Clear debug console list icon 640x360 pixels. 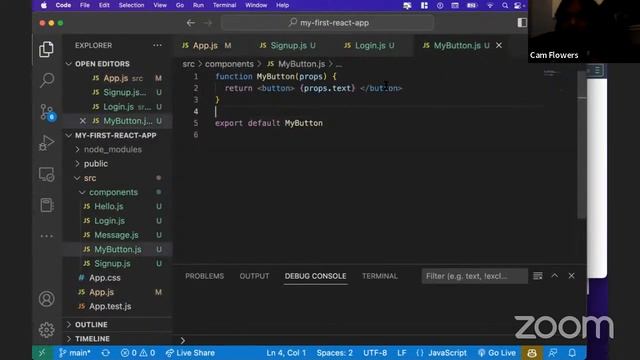tap(538, 276)
